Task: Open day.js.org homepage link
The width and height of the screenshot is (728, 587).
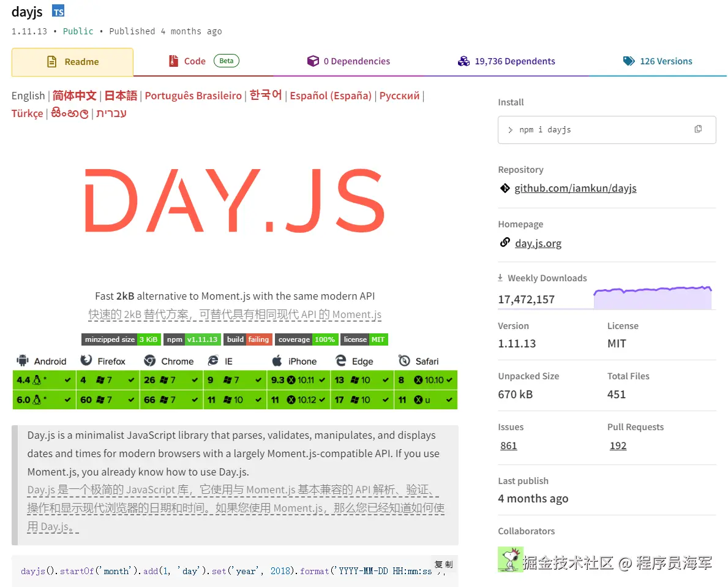Action: (x=538, y=243)
